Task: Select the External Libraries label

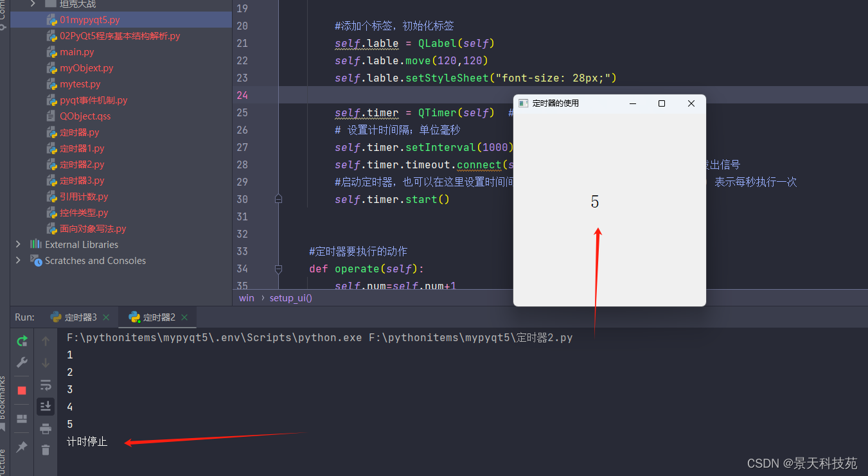Action: [82, 244]
